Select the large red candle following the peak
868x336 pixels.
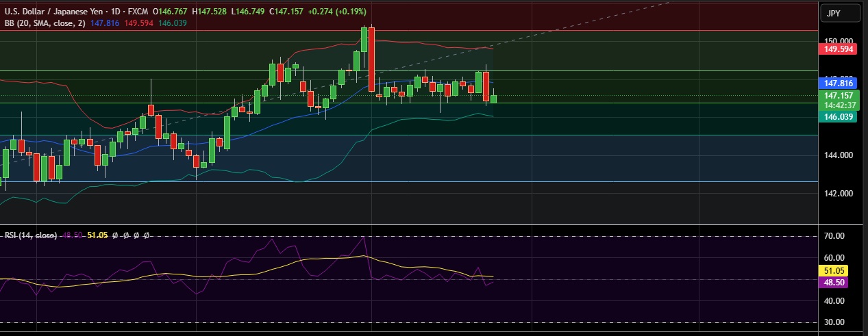(x=371, y=60)
